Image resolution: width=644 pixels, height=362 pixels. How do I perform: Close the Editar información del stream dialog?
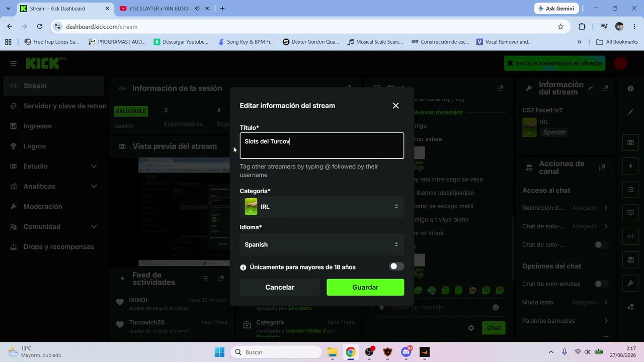[x=395, y=106]
